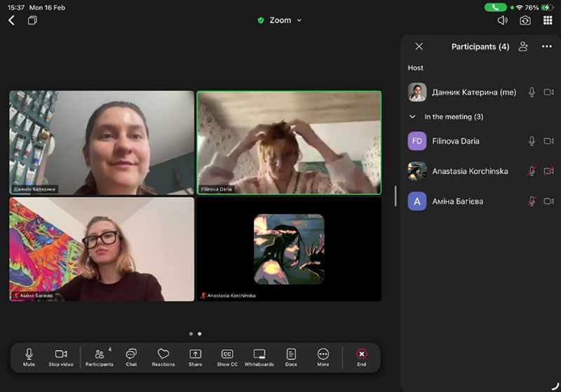Open Reactions heart icon
The width and height of the screenshot is (561, 392).
click(163, 356)
